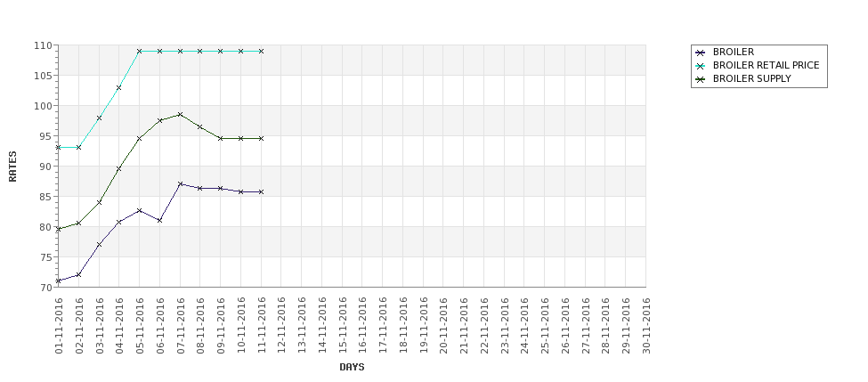Select BROILER SUPPLY point on 04-11-2016
This screenshot has height=382, width=868.
click(119, 169)
